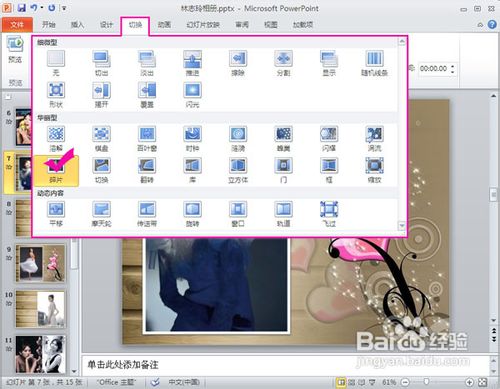Apply the 切换 switch transition in gallery

pos(101,171)
